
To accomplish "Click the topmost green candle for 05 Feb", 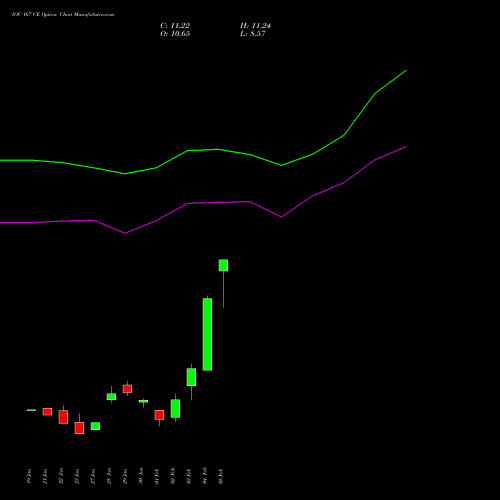I will point(223,265).
